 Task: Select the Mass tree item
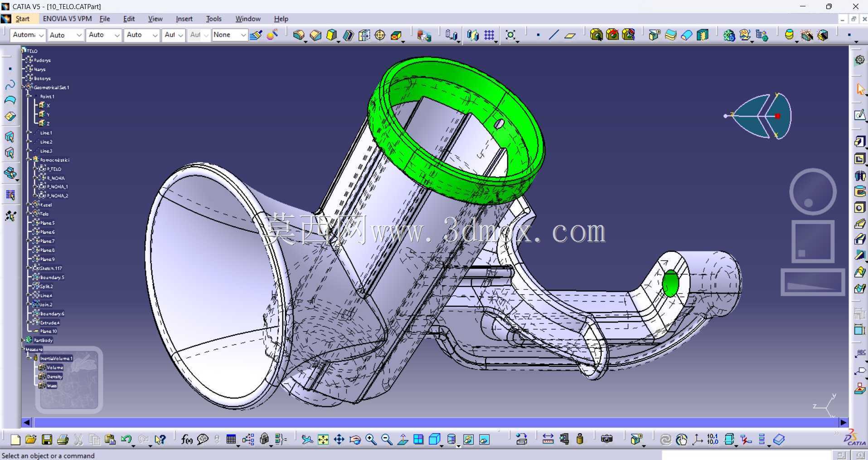pos(52,386)
